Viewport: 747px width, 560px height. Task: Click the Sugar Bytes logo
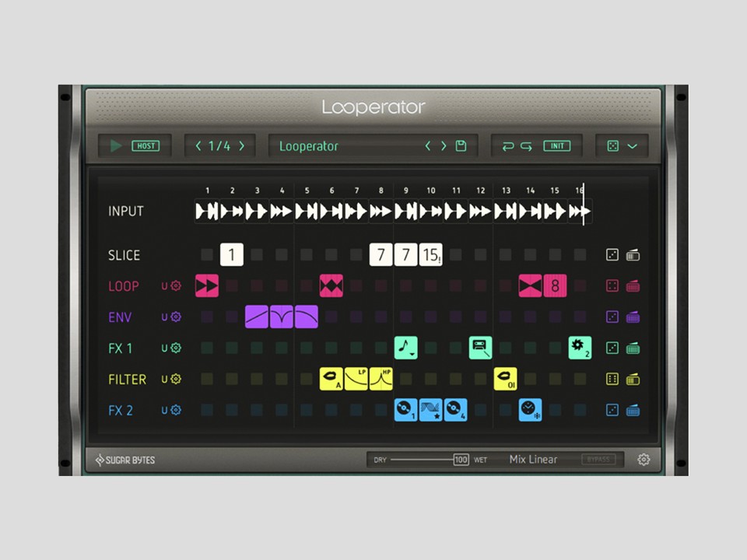click(x=124, y=460)
